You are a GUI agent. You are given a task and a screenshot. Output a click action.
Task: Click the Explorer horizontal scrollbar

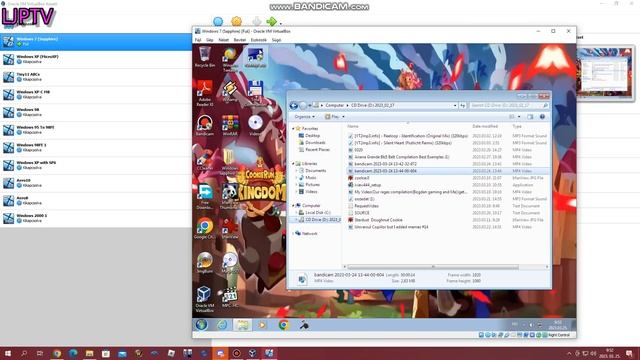pos(433,267)
